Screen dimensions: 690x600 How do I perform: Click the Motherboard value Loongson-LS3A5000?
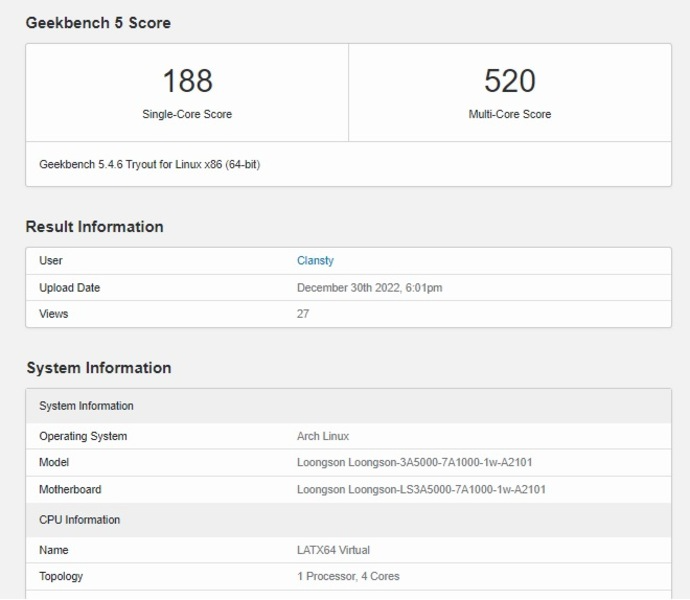click(x=421, y=490)
